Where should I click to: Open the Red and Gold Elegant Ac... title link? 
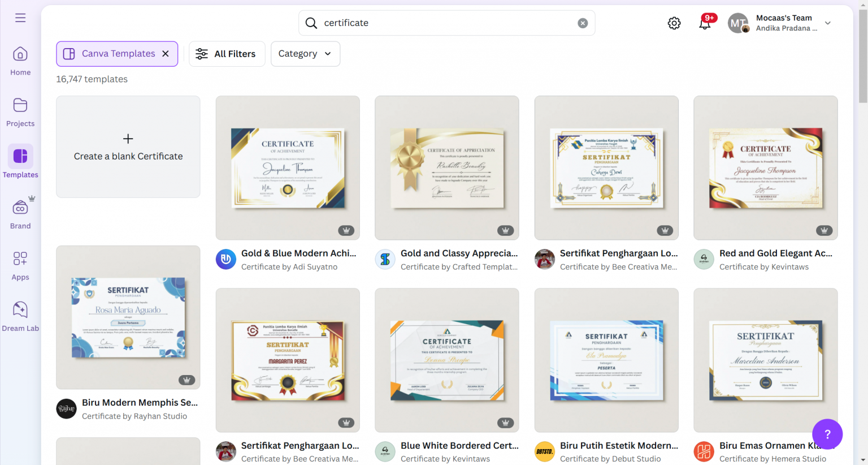[776, 253]
